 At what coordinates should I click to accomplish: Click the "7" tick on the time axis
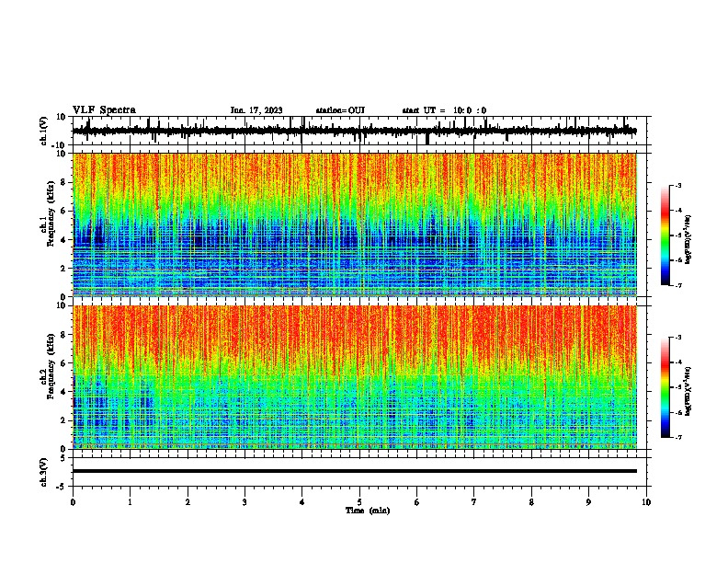point(474,501)
